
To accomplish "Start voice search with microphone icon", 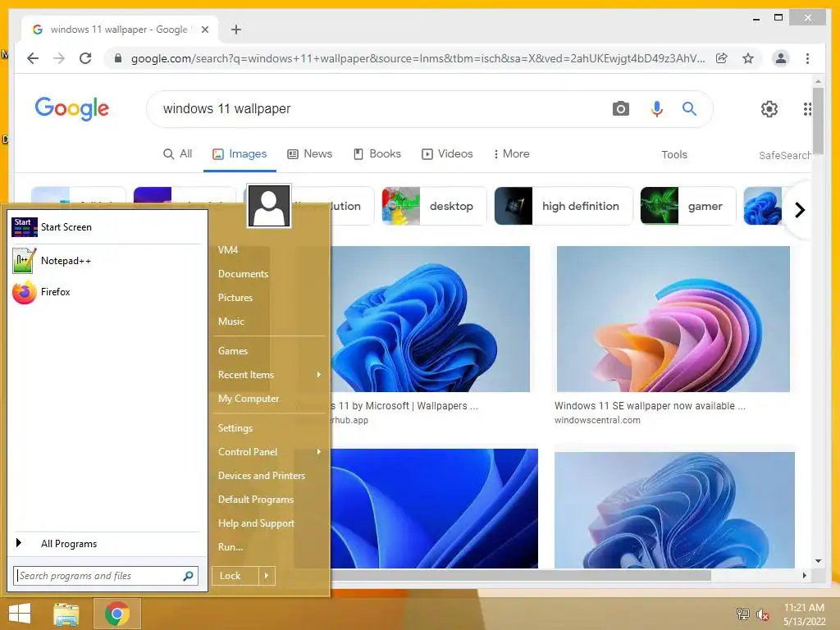I will tap(657, 109).
